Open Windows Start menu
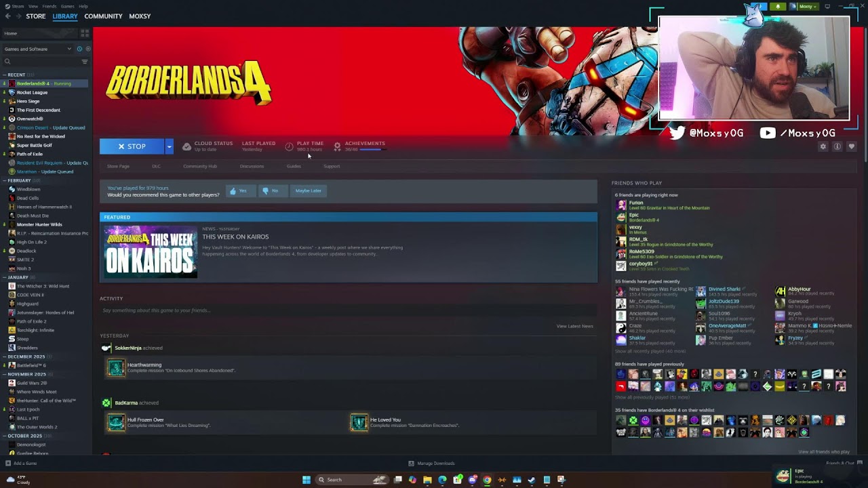Viewport: 868px width, 488px height. (307, 480)
